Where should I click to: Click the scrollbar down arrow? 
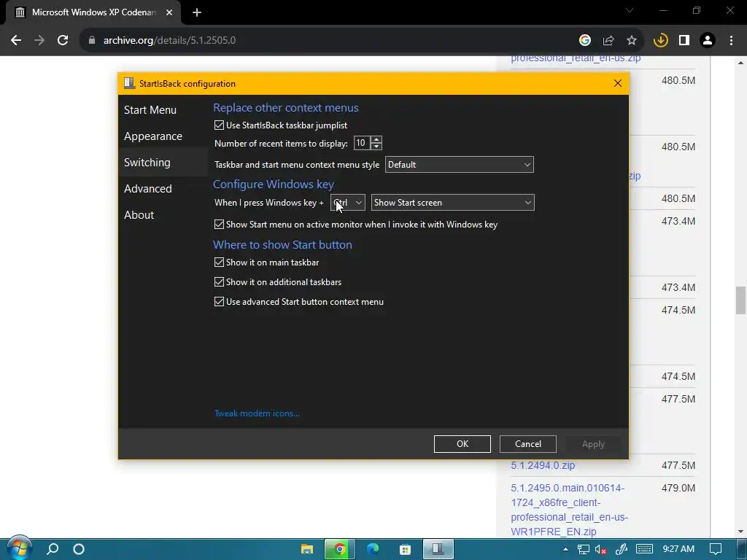coord(740,532)
